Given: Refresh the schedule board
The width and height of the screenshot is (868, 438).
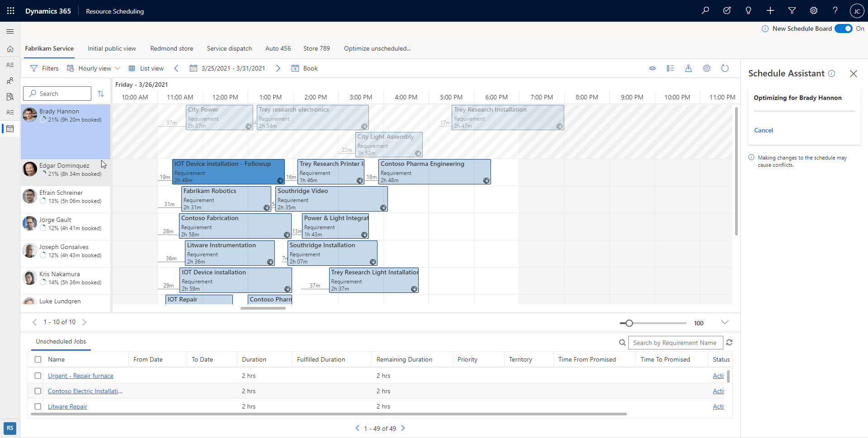Looking at the screenshot, I should 725,68.
